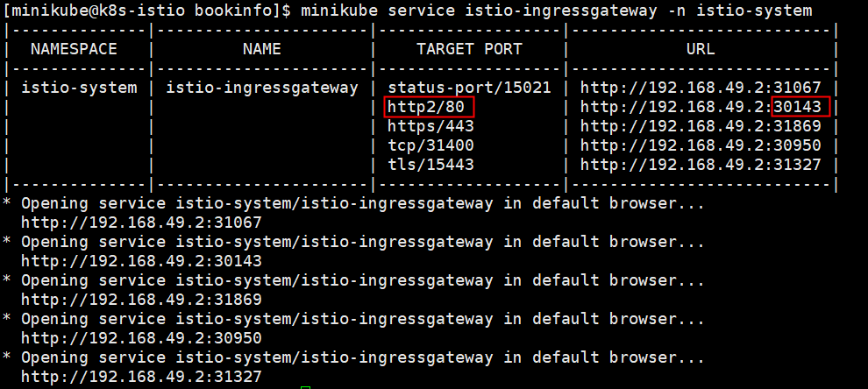Click output URL 30950 below the table
Viewport: 868px width, 389px height.
click(141, 338)
